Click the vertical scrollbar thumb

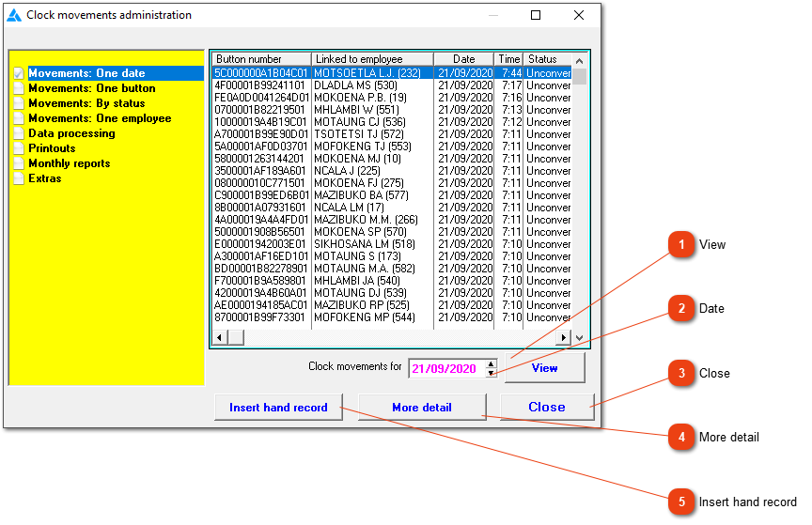[580, 76]
